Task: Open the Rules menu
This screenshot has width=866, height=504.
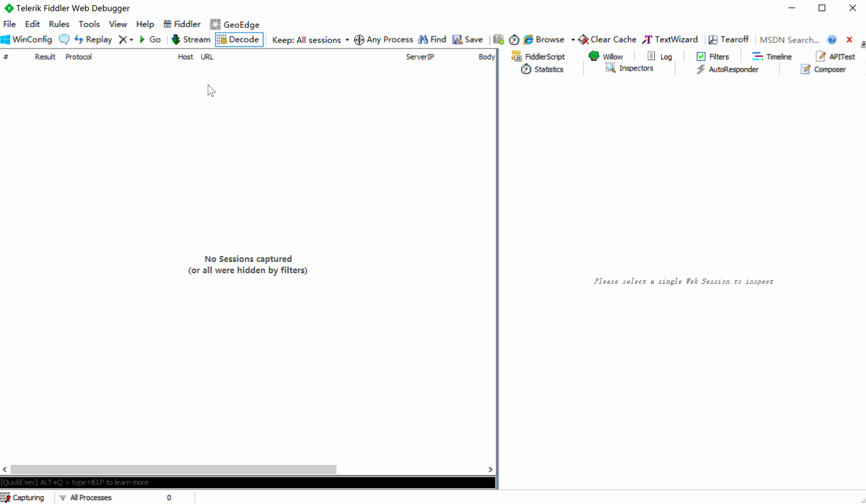Action: tap(59, 24)
